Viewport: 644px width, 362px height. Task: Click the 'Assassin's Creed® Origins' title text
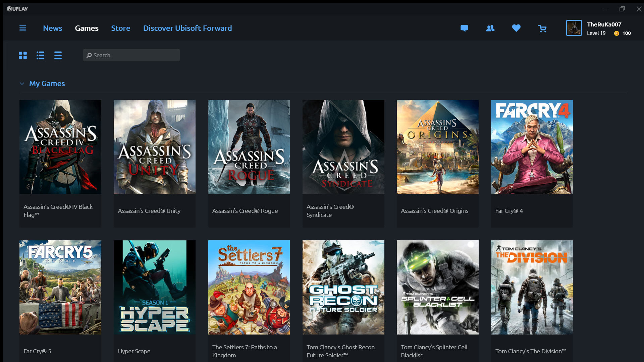(x=434, y=211)
